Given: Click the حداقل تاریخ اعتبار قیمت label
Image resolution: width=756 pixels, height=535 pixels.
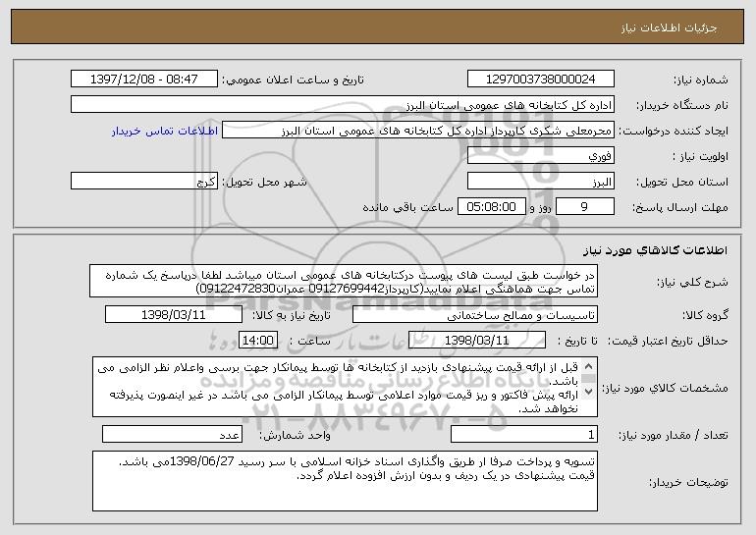Looking at the screenshot, I should tap(668, 342).
